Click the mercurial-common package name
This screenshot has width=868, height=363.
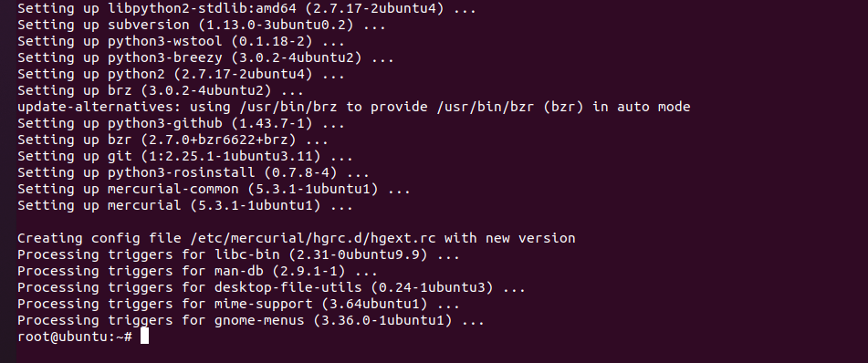pyautogui.click(x=173, y=189)
